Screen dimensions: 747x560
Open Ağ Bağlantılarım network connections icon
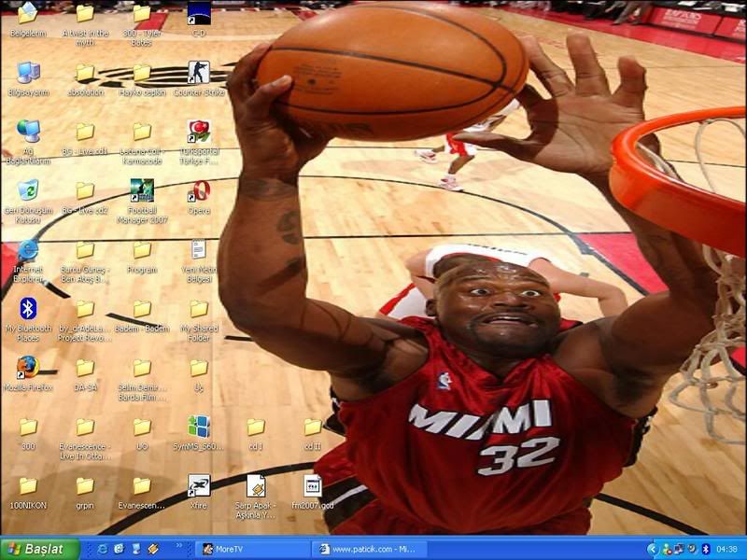[x=28, y=132]
